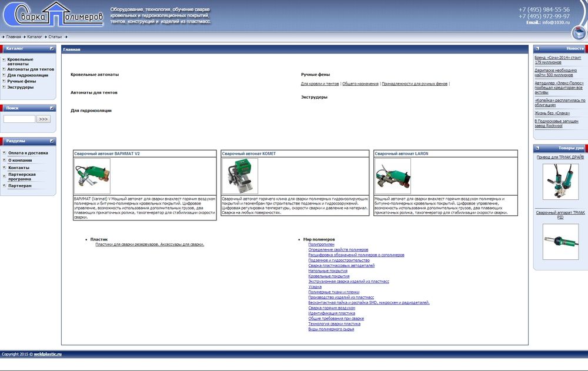Screen dimensions: 588x371
Task: Expand the Для гидроизоляции plus icon
Action: pyautogui.click(x=4, y=75)
